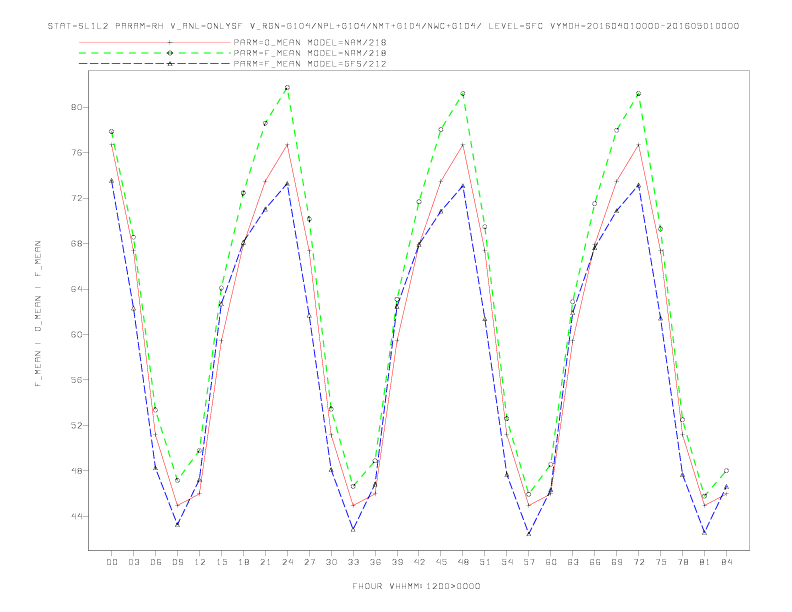Click y-axis tick label 64
Image resolution: width=792 pixels, height=612 pixels.
tap(76, 289)
